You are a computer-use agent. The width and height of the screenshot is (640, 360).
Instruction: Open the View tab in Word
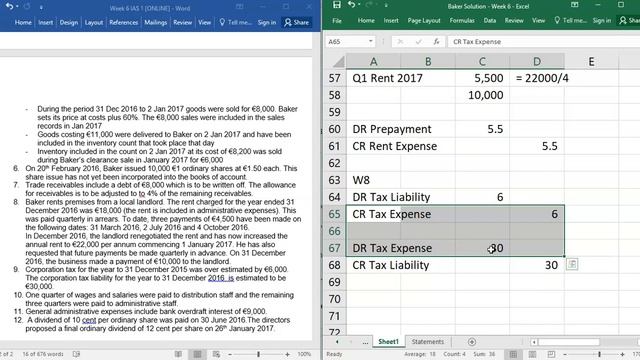pyautogui.click(x=204, y=22)
